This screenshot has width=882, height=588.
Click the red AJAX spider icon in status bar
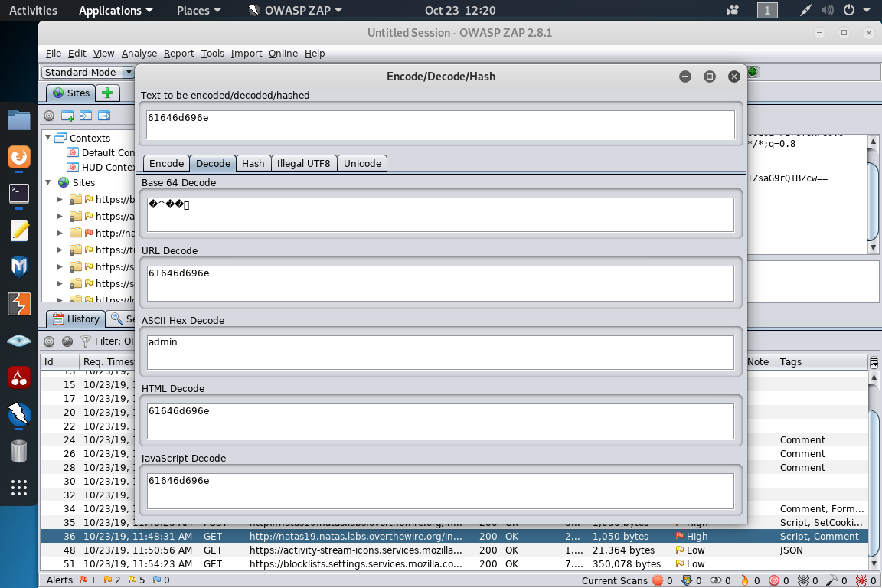click(x=862, y=580)
